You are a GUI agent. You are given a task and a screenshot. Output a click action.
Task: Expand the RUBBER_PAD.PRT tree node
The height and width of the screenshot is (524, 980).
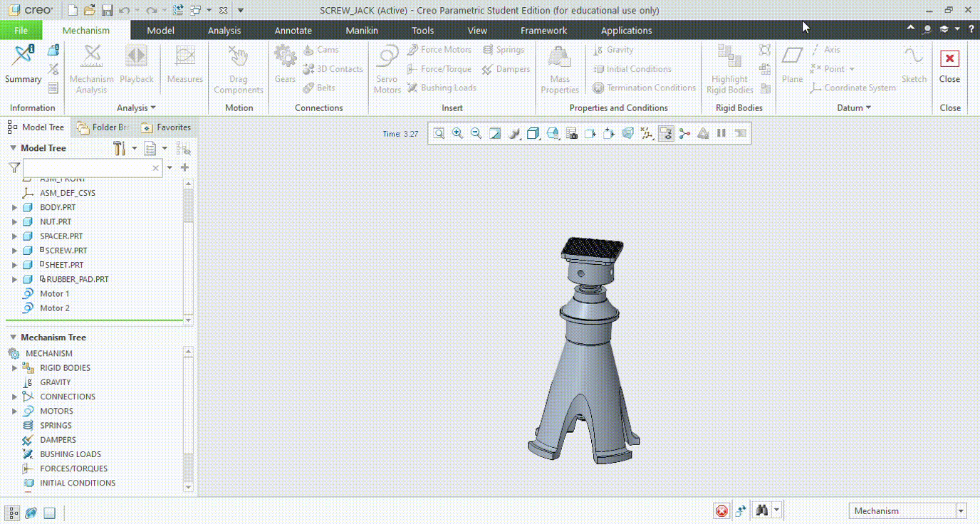pos(14,279)
